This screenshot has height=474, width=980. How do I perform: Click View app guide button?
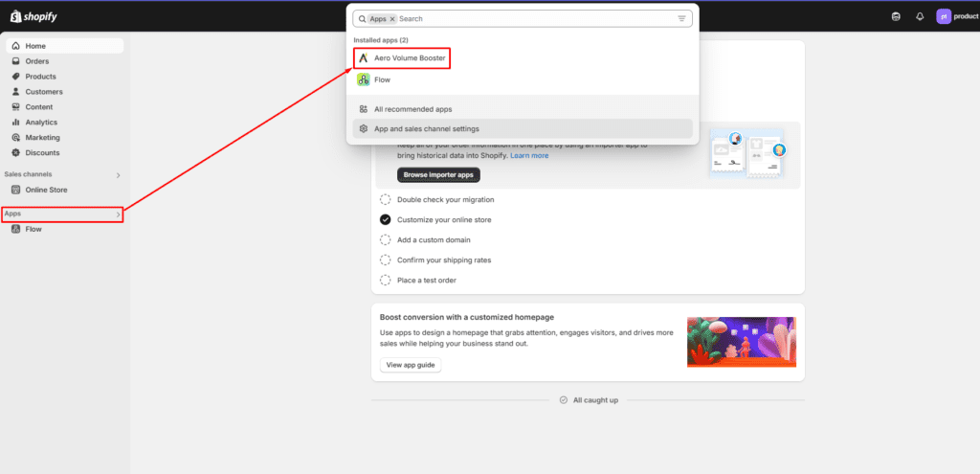click(x=411, y=365)
